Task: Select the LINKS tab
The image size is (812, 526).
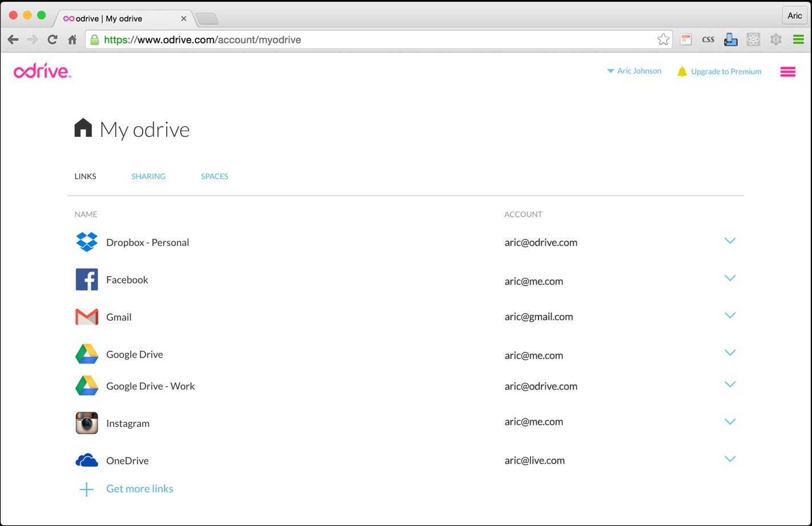Action: (85, 176)
